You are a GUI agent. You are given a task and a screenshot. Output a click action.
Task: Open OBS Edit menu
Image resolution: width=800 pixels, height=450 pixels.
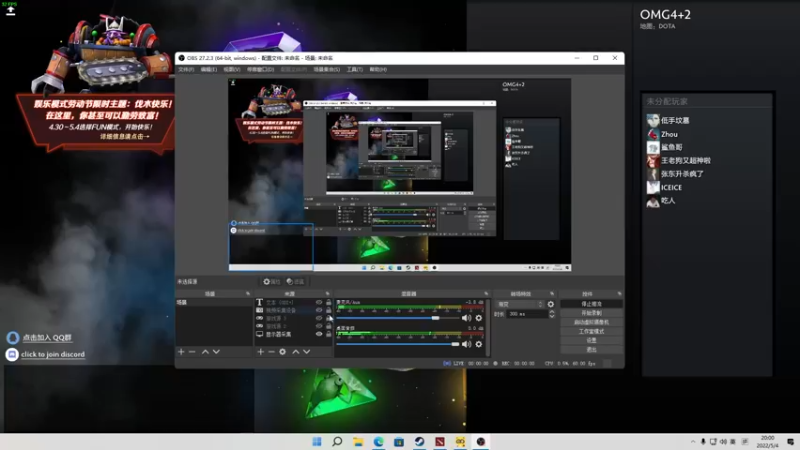(x=209, y=69)
